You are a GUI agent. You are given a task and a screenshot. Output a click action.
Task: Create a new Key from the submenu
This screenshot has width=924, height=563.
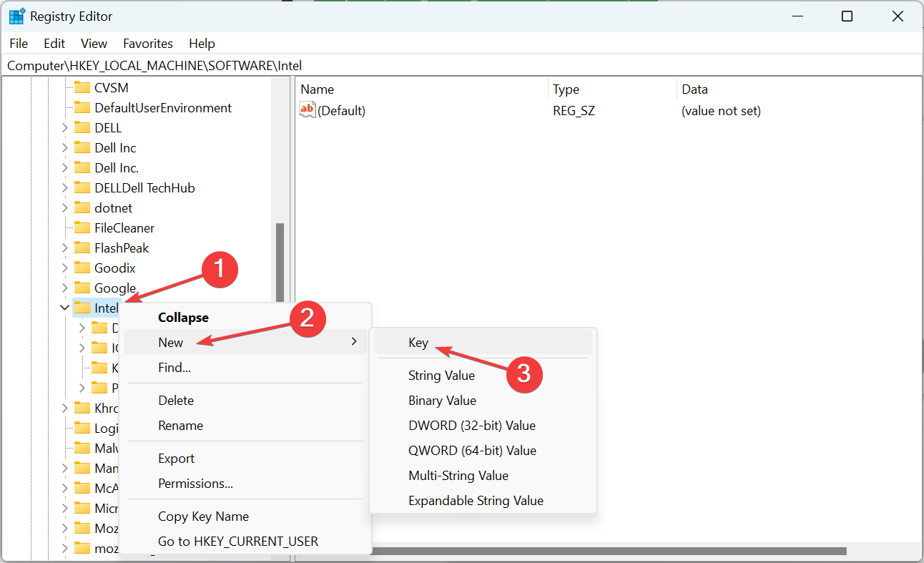483,343
